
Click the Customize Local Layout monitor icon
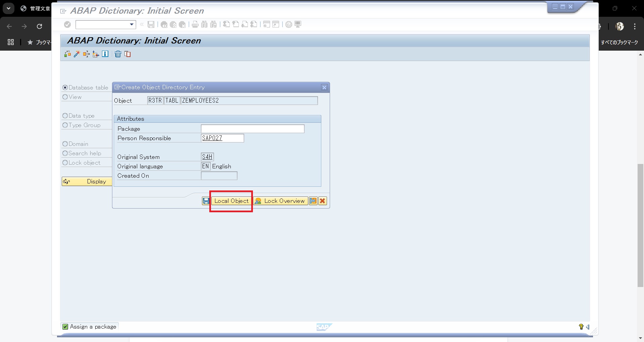298,24
